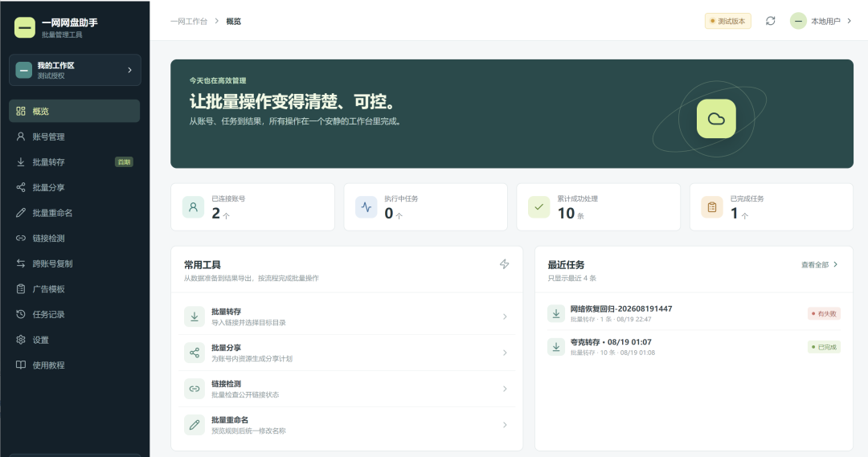Click 概览 in the breadcrumb

point(234,22)
